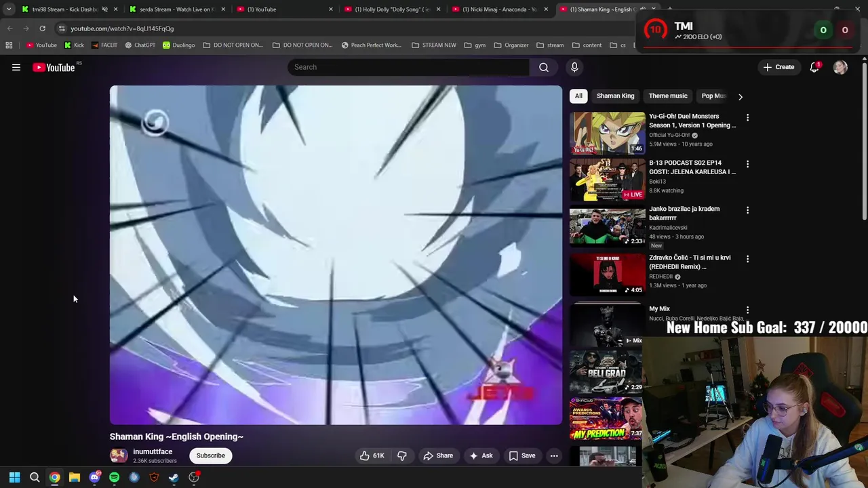Open options menu for My Mix
Screen dimensions: 868x488
747,310
